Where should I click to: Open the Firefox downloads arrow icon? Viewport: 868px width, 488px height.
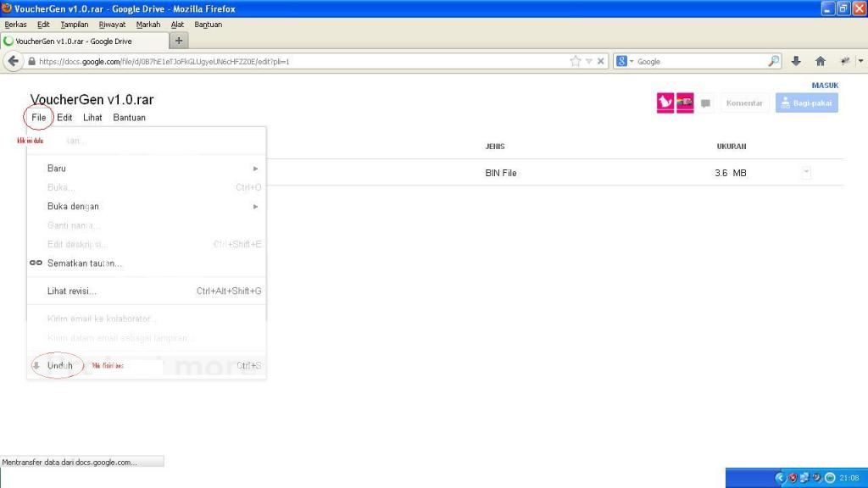click(796, 61)
